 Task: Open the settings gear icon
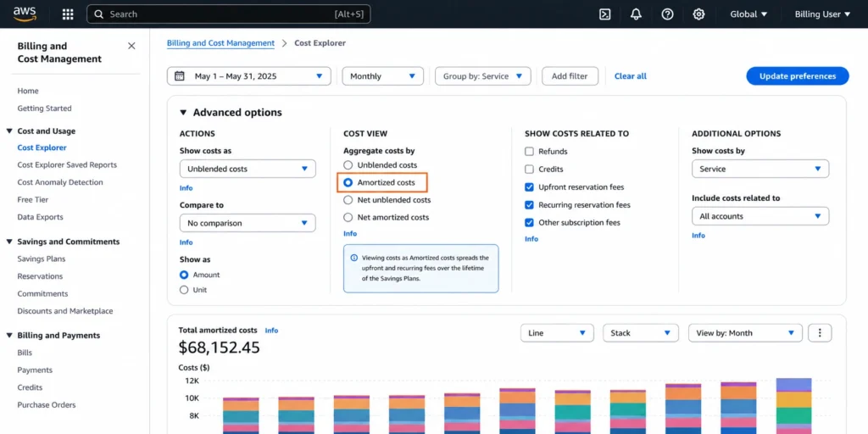coord(698,14)
